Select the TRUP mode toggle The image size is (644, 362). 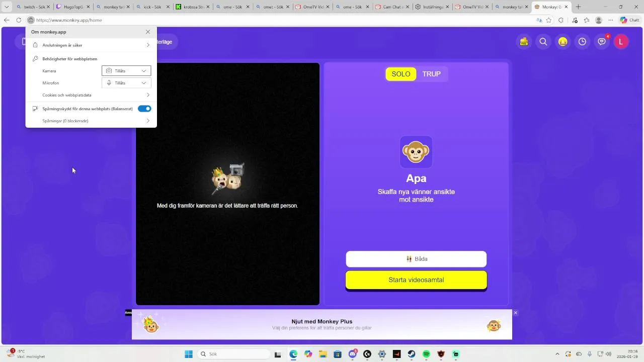click(x=432, y=74)
